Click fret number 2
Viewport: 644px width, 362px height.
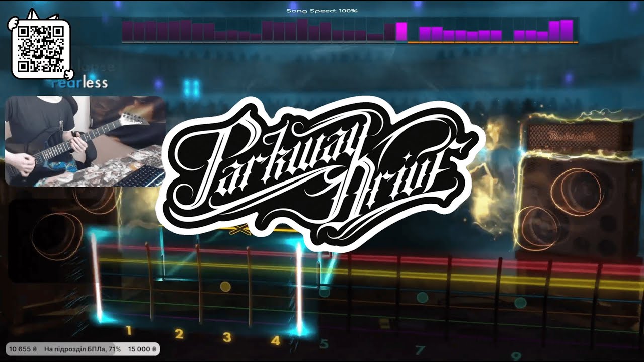[179, 334]
